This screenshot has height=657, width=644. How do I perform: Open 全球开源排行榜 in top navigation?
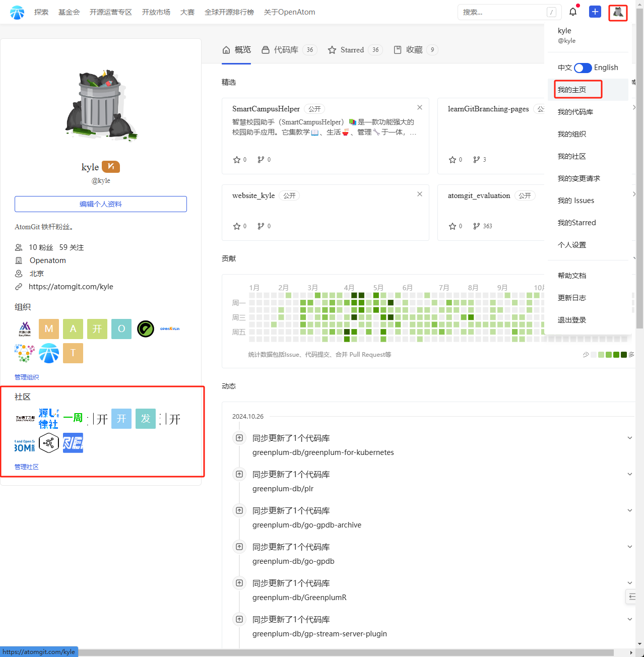[x=229, y=12]
